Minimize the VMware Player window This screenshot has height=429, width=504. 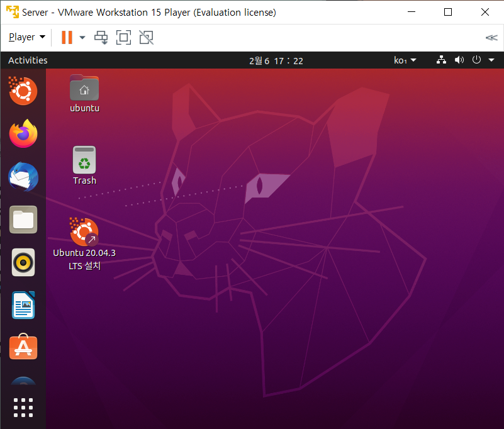pos(412,12)
